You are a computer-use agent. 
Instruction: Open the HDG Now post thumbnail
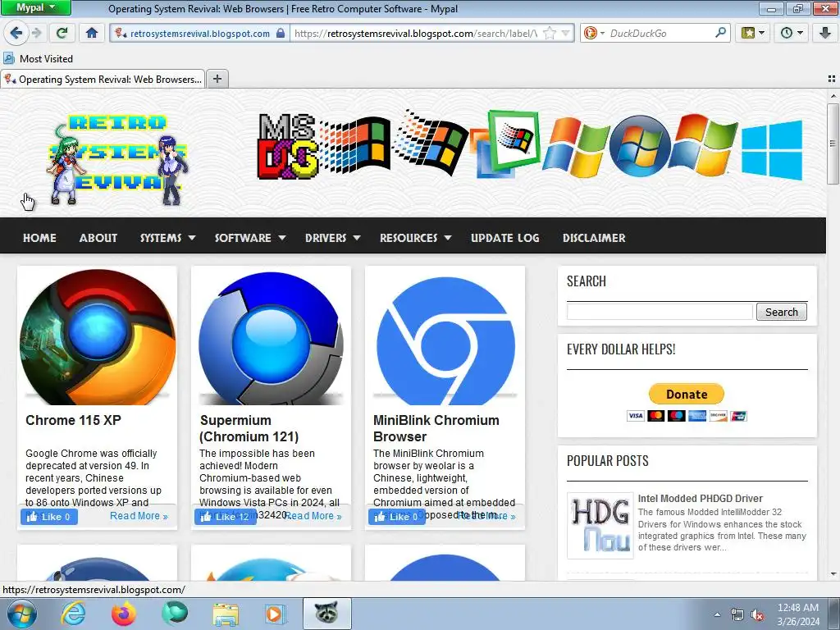coord(600,526)
